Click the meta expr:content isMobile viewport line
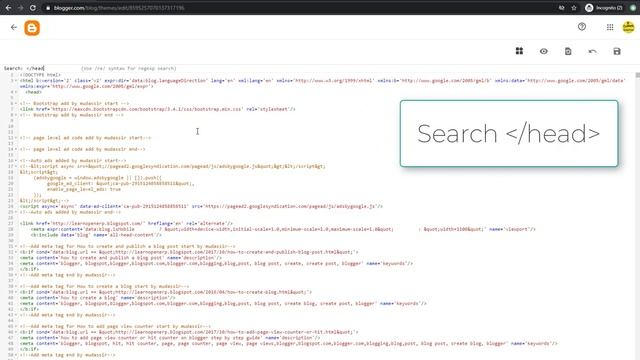The width and height of the screenshot is (640, 360). click(283, 229)
